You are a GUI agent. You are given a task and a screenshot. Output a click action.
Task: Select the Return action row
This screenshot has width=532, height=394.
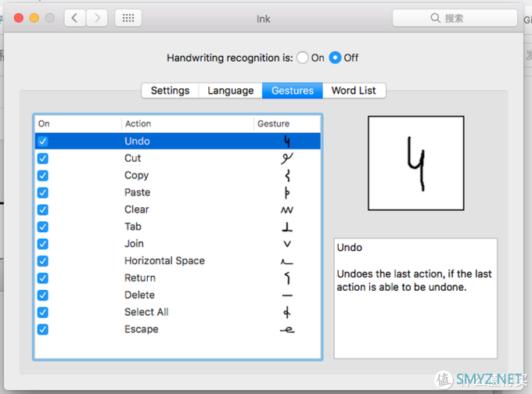tap(178, 278)
